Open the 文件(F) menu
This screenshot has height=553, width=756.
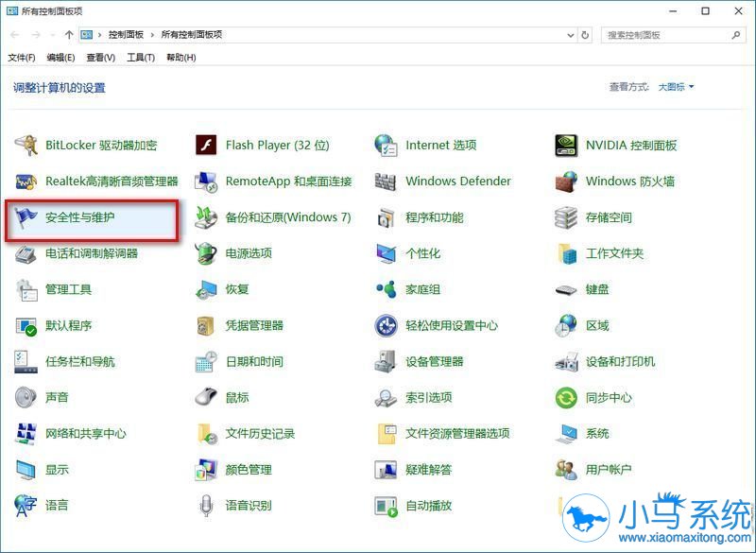tap(21, 58)
